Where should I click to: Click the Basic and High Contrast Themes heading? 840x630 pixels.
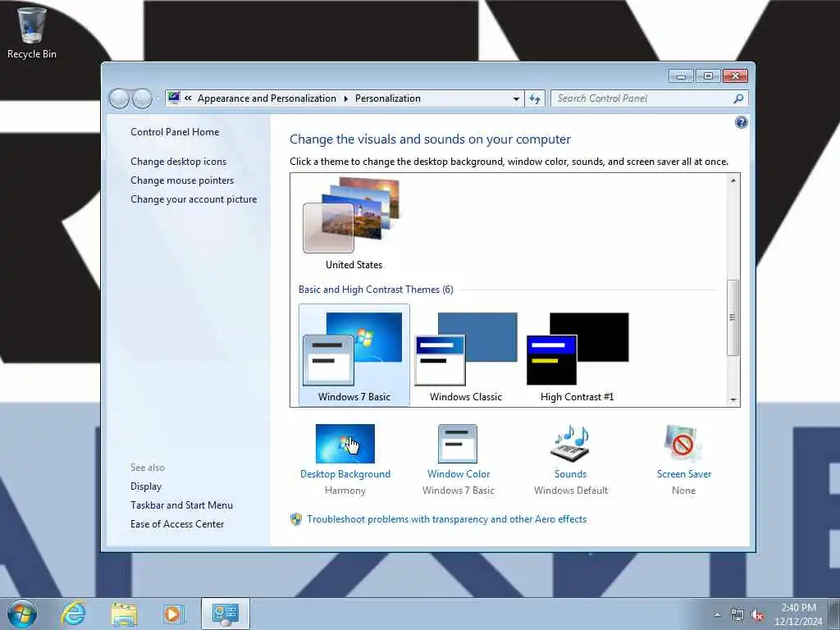[x=376, y=290]
